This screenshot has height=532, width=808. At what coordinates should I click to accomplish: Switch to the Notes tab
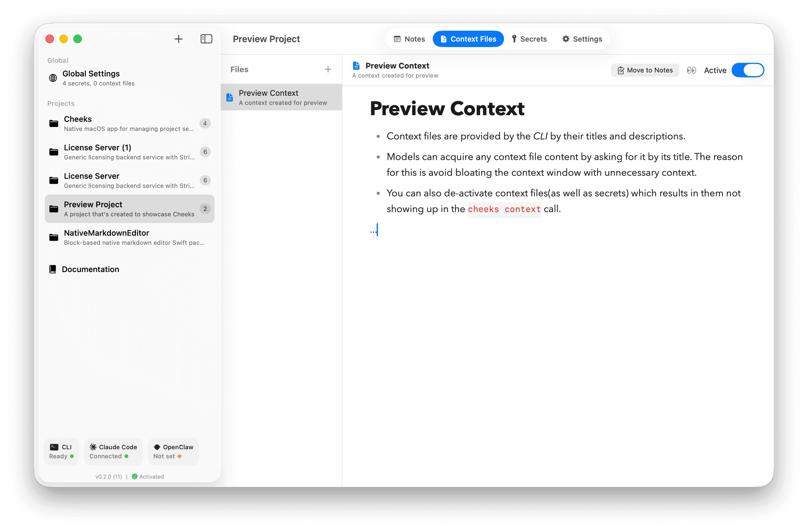pos(409,39)
